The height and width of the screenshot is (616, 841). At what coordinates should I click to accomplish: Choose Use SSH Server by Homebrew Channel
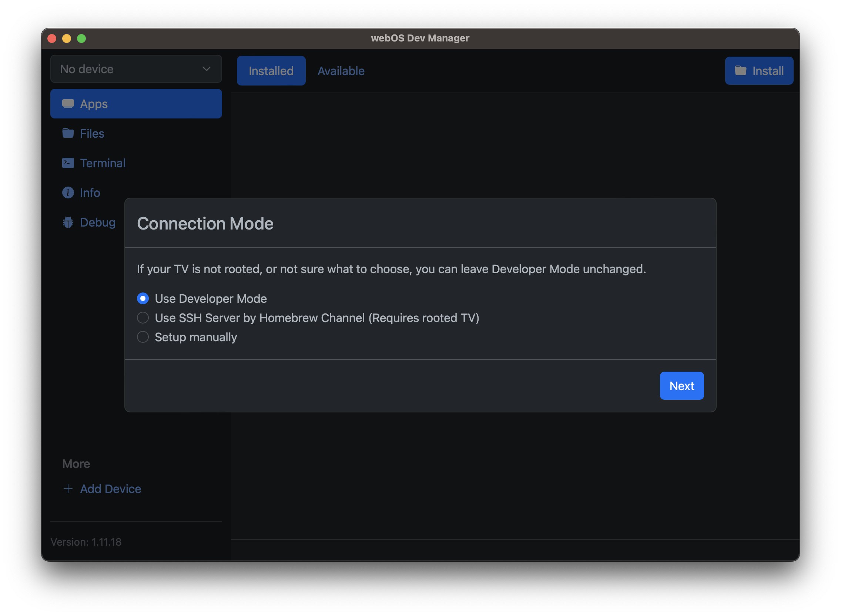[143, 318]
